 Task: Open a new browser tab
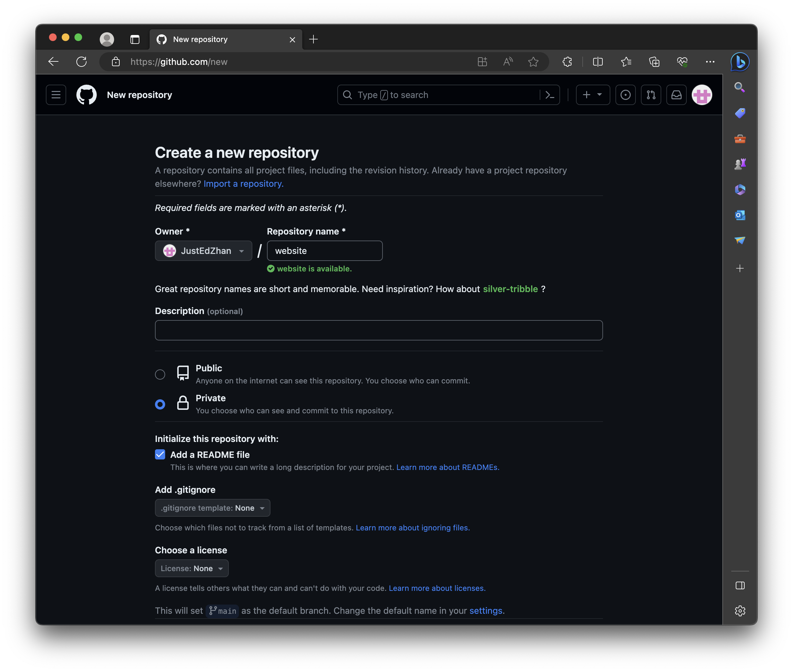[313, 39]
